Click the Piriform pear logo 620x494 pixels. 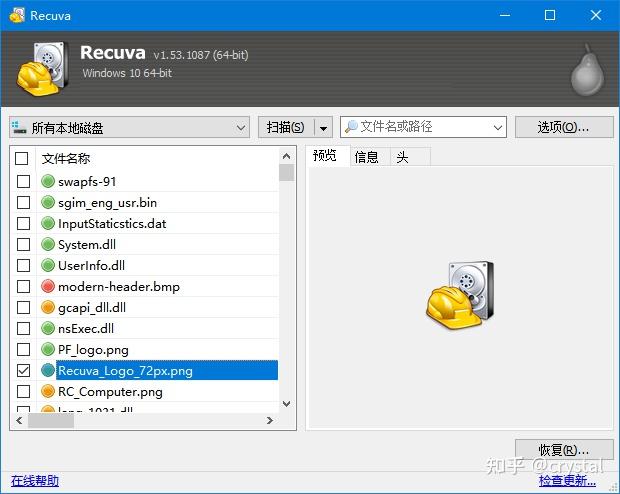click(x=588, y=70)
